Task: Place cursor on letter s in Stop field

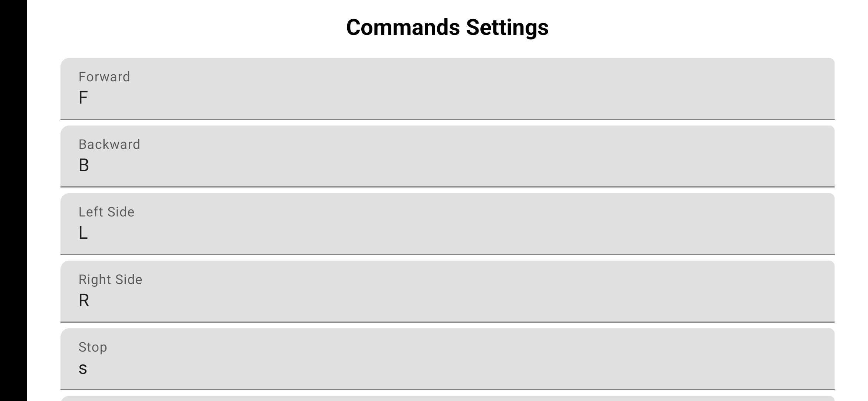Action: coord(83,369)
